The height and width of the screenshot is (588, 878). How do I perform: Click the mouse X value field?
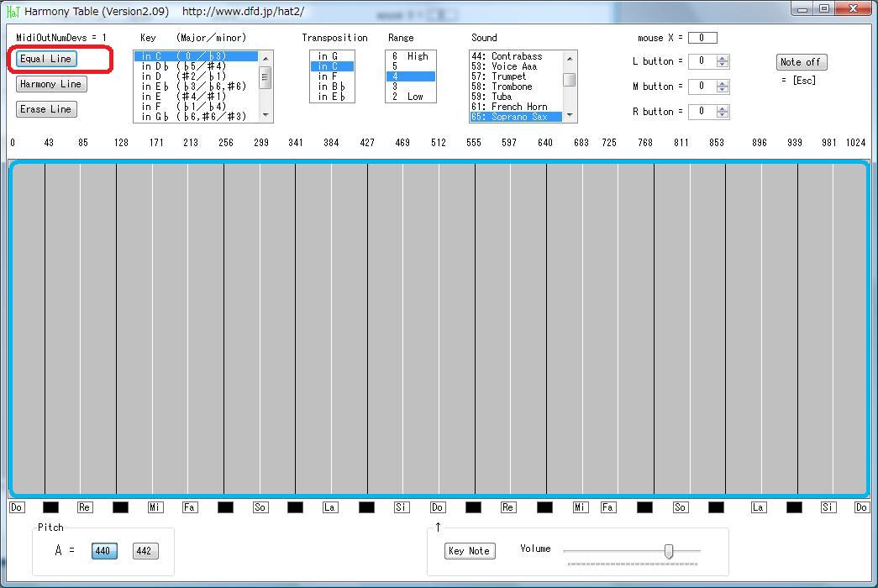[702, 38]
